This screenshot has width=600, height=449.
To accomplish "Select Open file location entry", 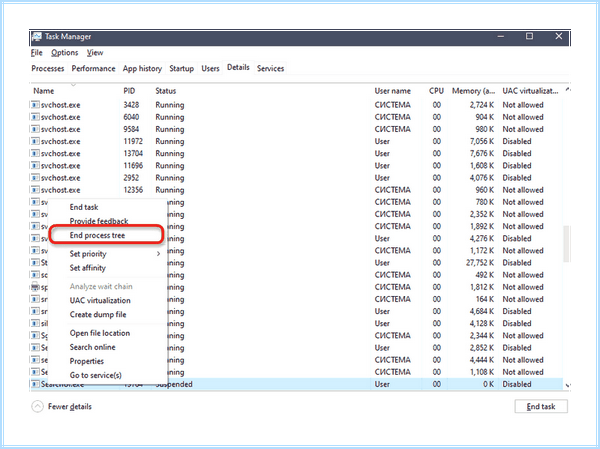I will coord(100,333).
